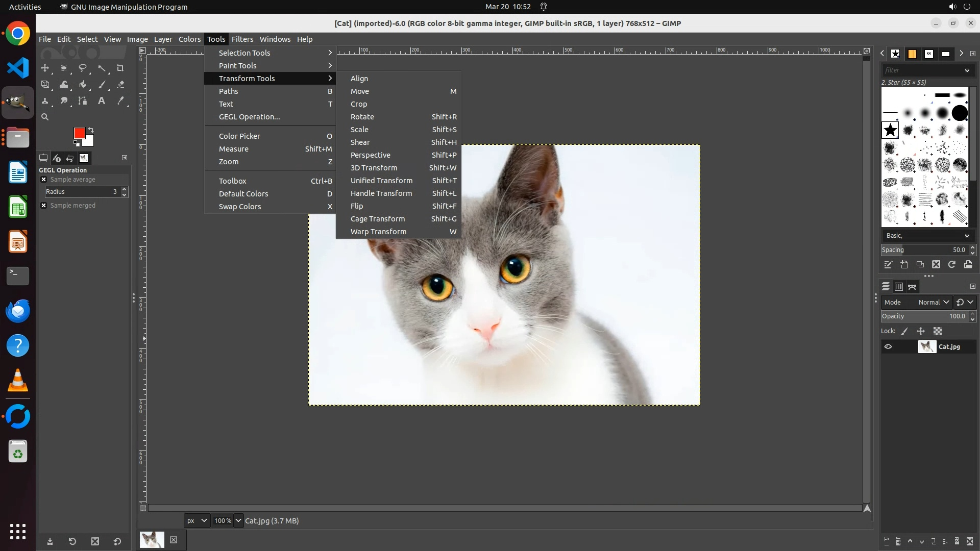Viewport: 980px width, 551px height.
Task: Swap foreground and background colors arrow
Action: [91, 130]
